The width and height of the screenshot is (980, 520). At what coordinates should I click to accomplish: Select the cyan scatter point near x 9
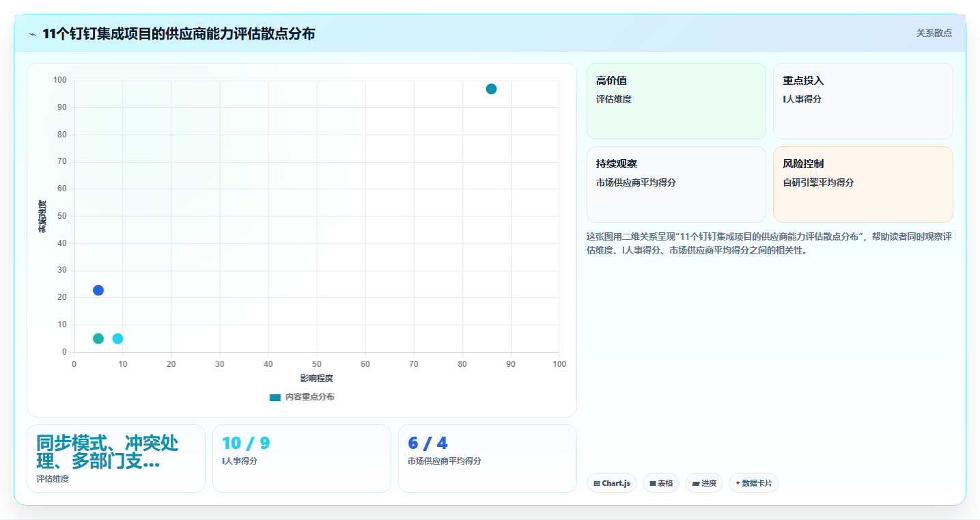click(117, 339)
